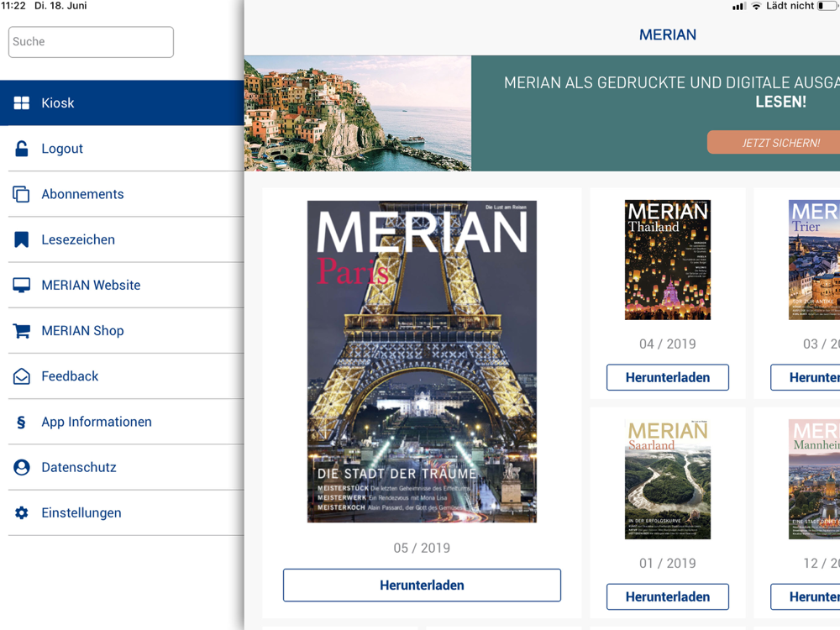Click the MERIAN Website monitor icon
Image resolution: width=840 pixels, height=630 pixels.
[22, 285]
